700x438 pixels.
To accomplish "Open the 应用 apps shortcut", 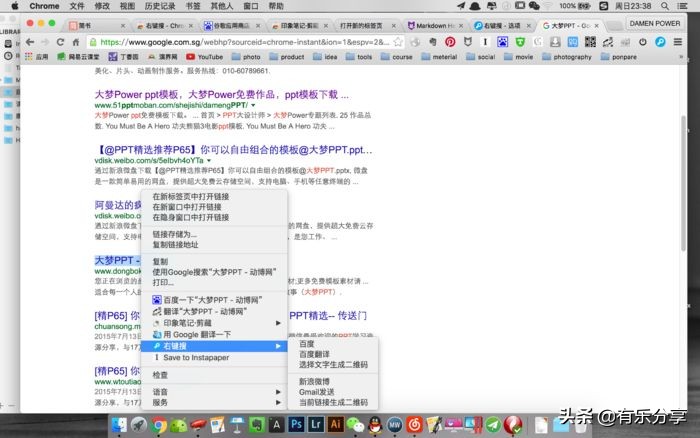I will [37, 57].
